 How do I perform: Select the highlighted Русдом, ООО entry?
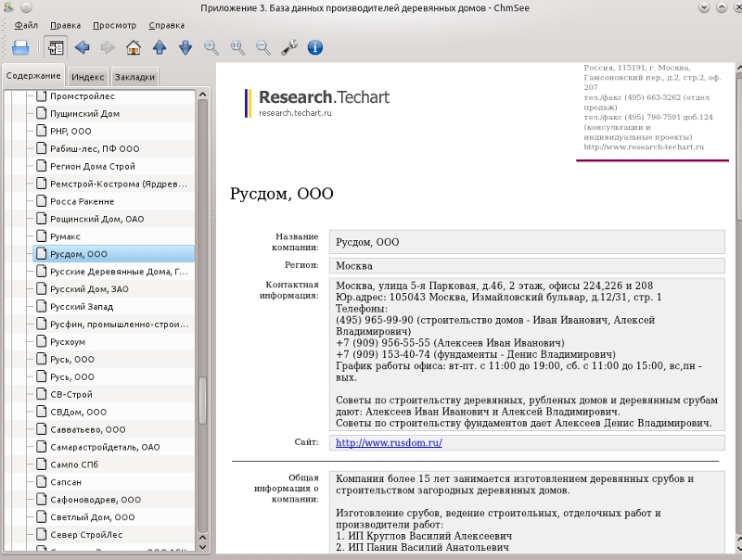click(x=113, y=253)
